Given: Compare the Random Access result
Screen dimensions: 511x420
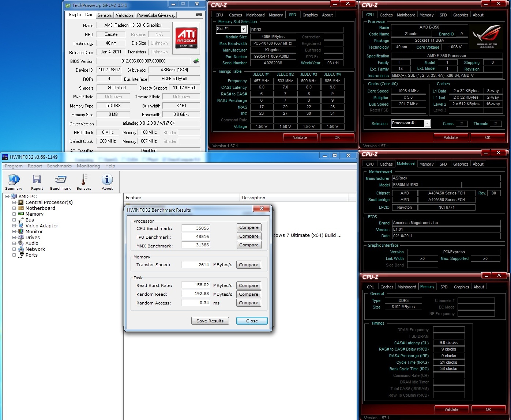Looking at the screenshot, I should 248,303.
